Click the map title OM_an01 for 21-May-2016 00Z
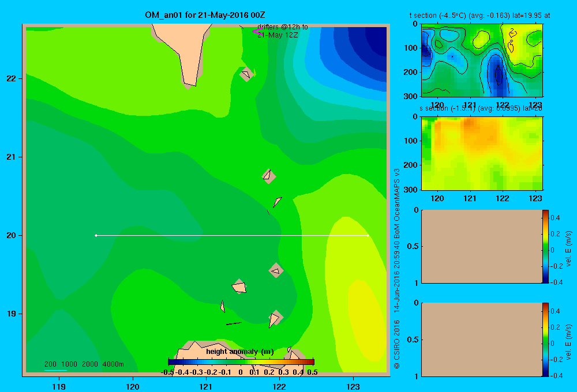Image resolution: width=577 pixels, height=392 pixels. point(205,15)
